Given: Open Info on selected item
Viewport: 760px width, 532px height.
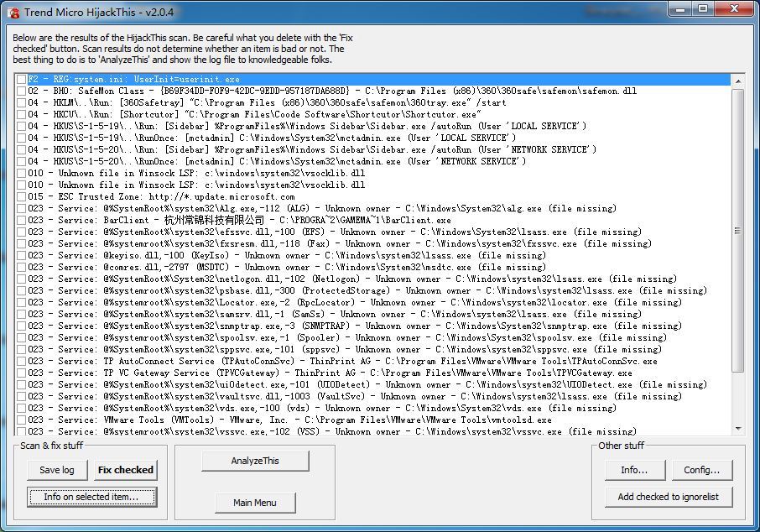Looking at the screenshot, I should pyautogui.click(x=92, y=497).
